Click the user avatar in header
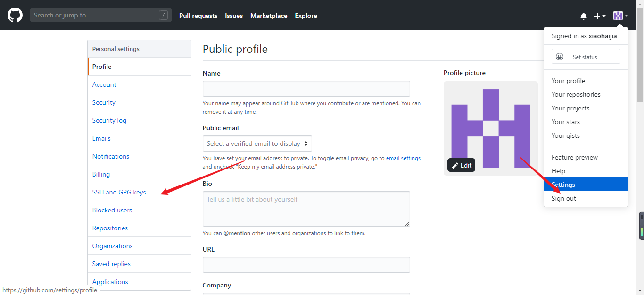This screenshot has width=644, height=295. [618, 16]
